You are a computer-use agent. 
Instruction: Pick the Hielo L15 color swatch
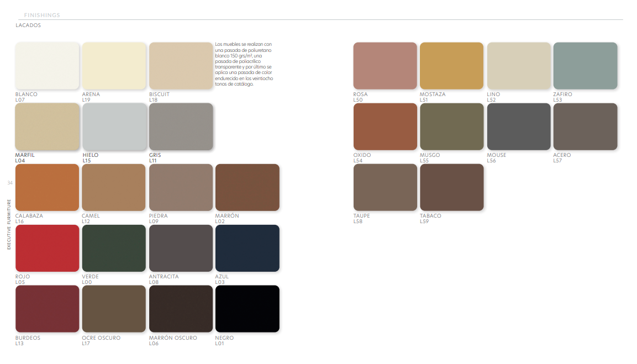point(114,126)
